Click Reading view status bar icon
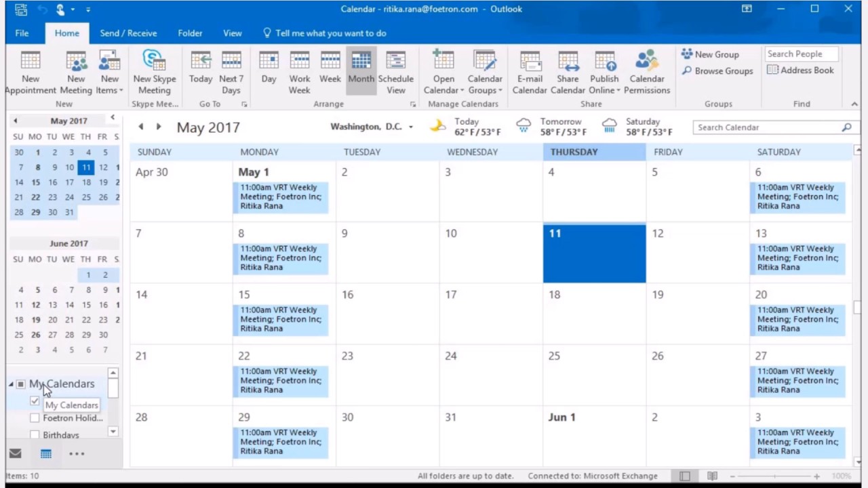 pos(712,476)
